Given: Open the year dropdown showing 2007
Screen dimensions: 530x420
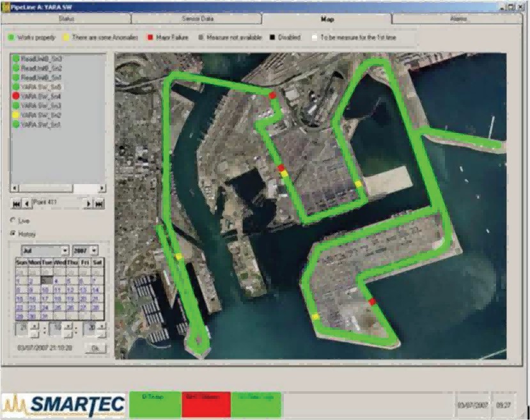Looking at the screenshot, I should 85,250.
